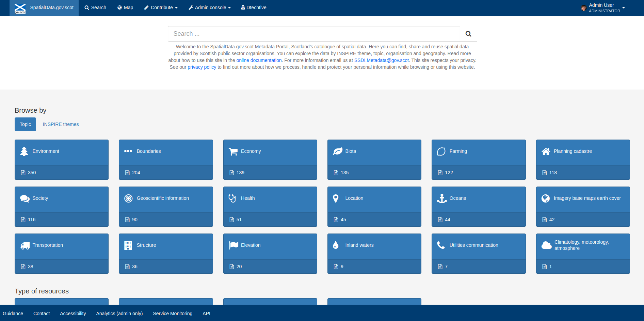Click the Utilities communication record count 7
The image size is (644, 321).
[x=446, y=267]
